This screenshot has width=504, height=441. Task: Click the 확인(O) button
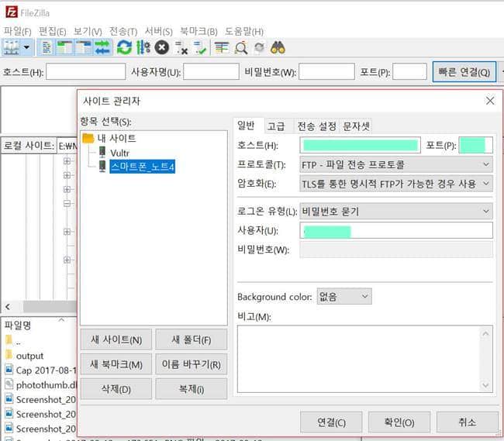pos(399,422)
